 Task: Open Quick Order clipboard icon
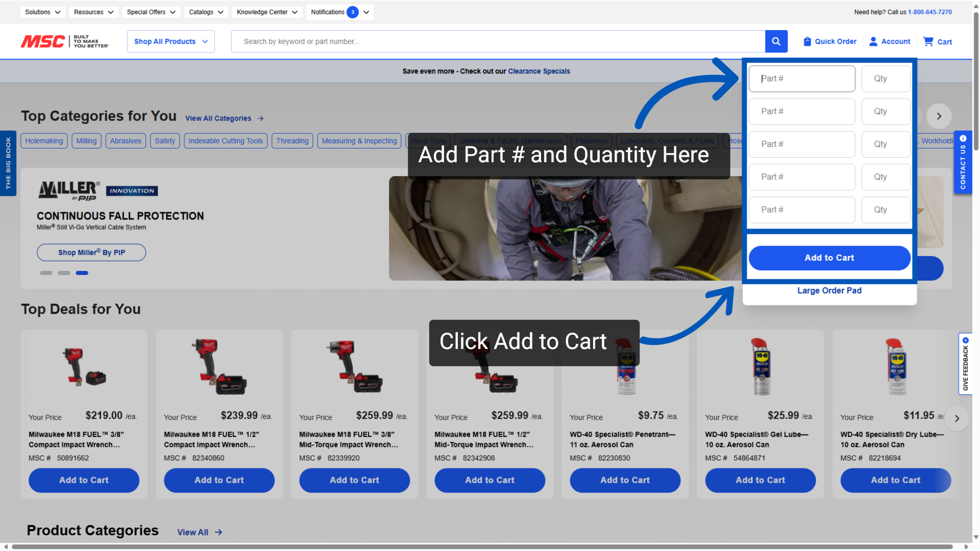pos(807,41)
